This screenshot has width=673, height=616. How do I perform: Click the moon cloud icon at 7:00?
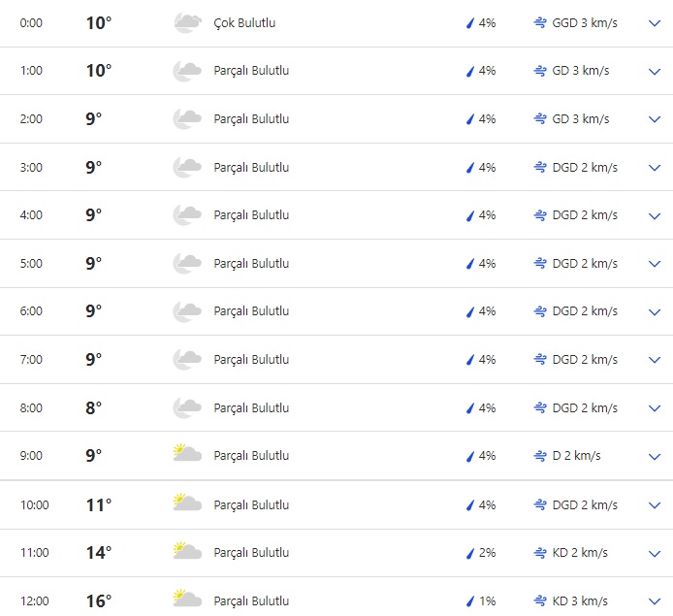[186, 359]
